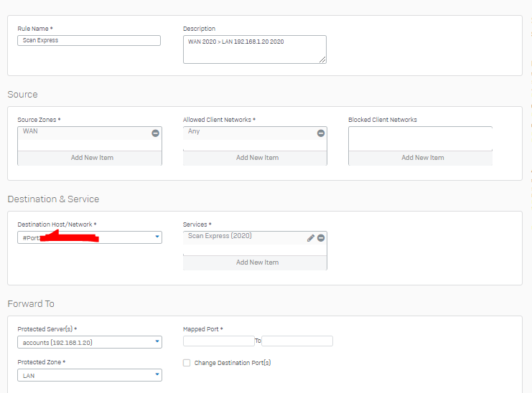Image resolution: width=532 pixels, height=393 pixels.
Task: Add New Item under Source Zones
Action: click(x=92, y=158)
